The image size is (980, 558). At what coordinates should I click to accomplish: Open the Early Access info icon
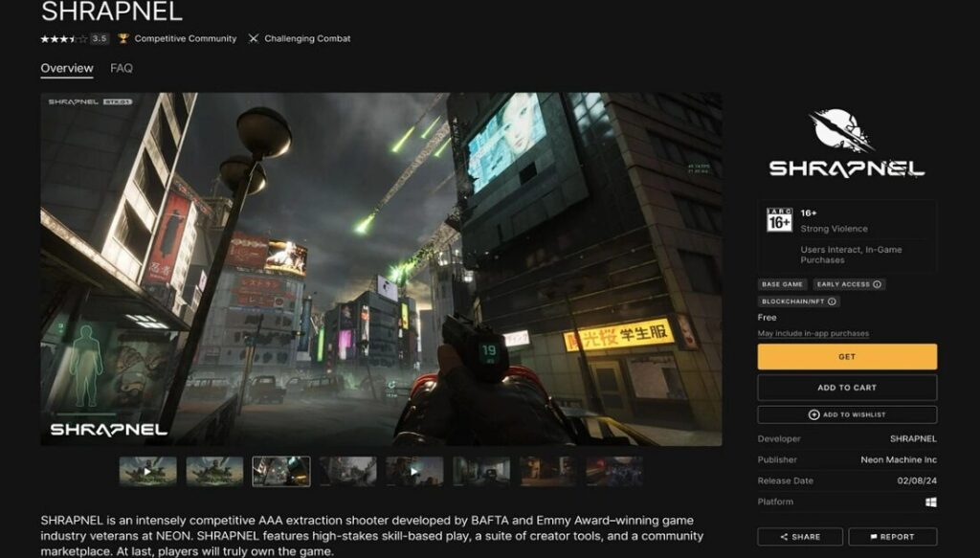(x=878, y=284)
